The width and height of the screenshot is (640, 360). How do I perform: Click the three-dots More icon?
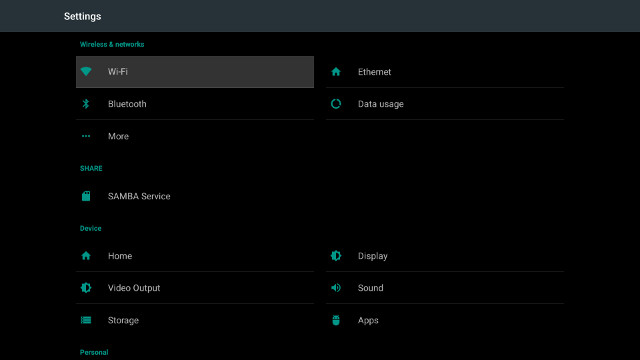(86, 136)
